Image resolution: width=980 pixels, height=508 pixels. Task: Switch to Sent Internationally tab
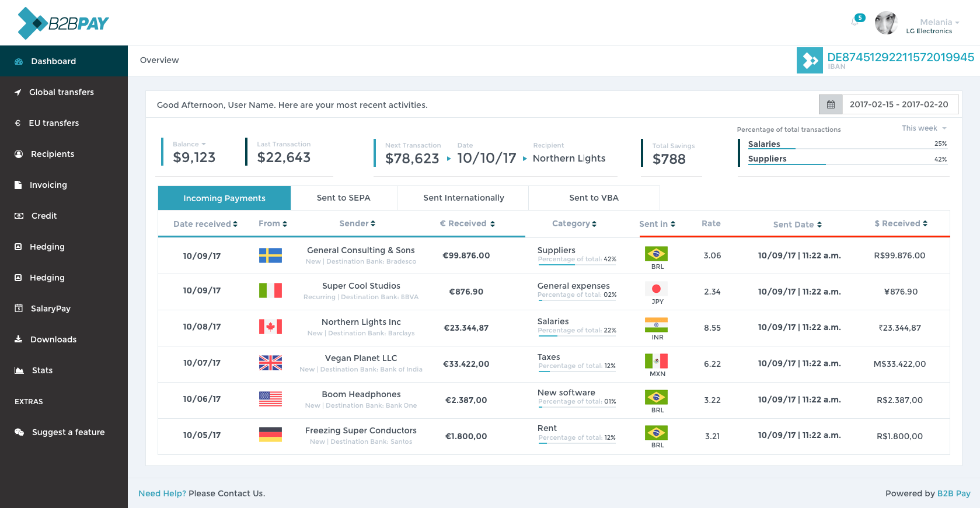point(463,198)
